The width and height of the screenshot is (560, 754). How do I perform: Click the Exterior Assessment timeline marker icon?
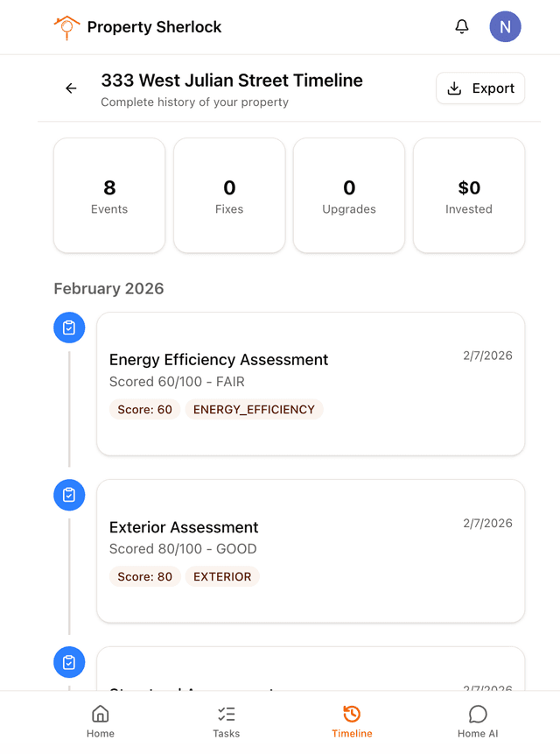point(69,495)
